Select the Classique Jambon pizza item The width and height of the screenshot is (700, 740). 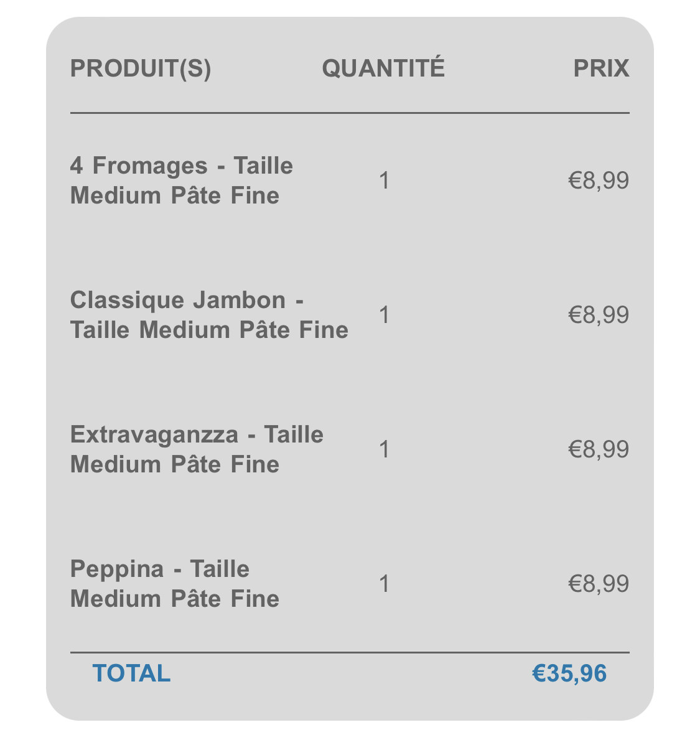coord(210,316)
